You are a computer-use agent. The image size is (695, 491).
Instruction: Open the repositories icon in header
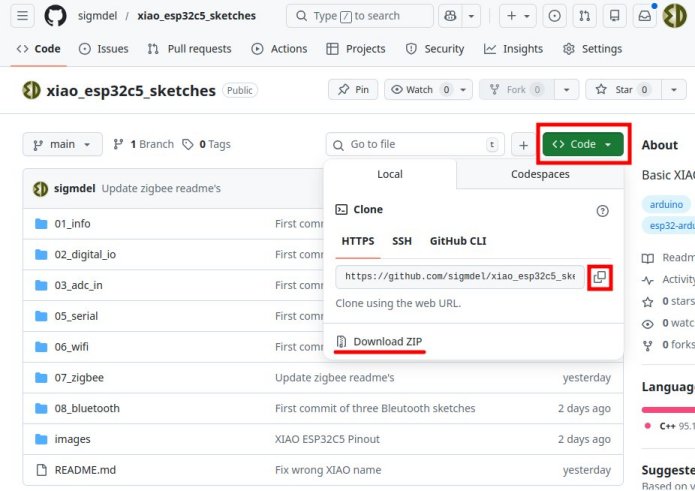point(614,16)
